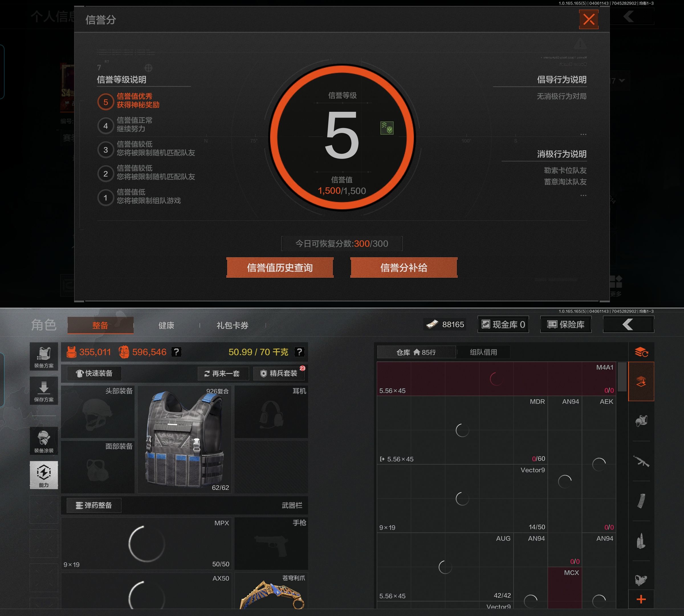684x616 pixels.
Task: Select the rifle weapons filter icon
Action: pos(641,461)
